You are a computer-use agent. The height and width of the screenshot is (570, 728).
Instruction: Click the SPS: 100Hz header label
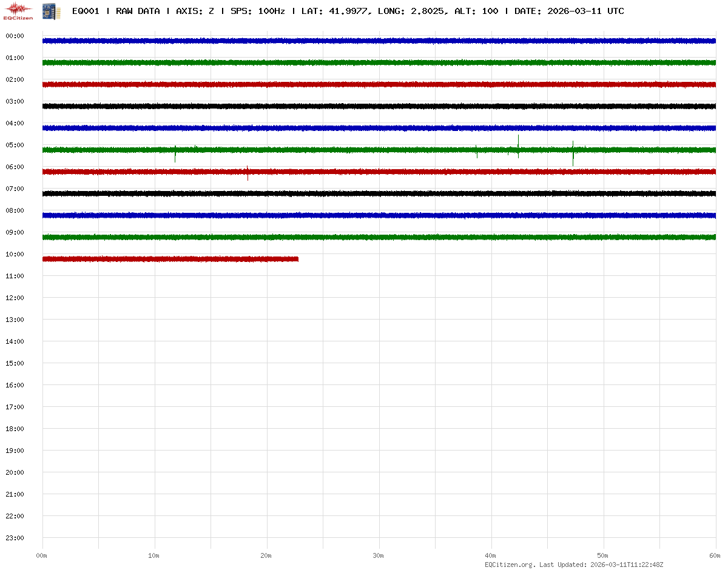[x=257, y=11]
